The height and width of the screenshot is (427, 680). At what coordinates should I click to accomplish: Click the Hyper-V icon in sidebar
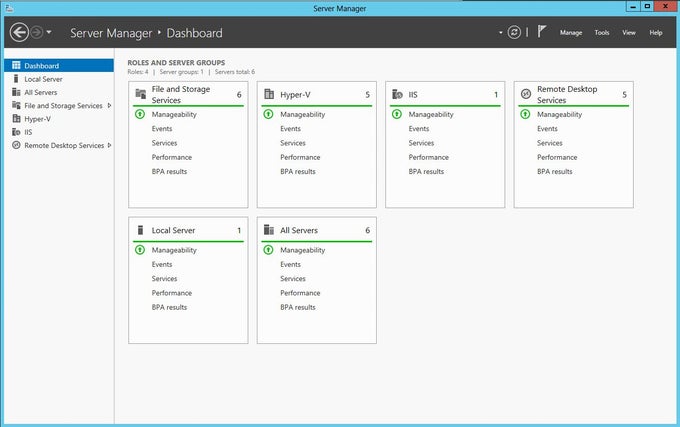point(16,118)
